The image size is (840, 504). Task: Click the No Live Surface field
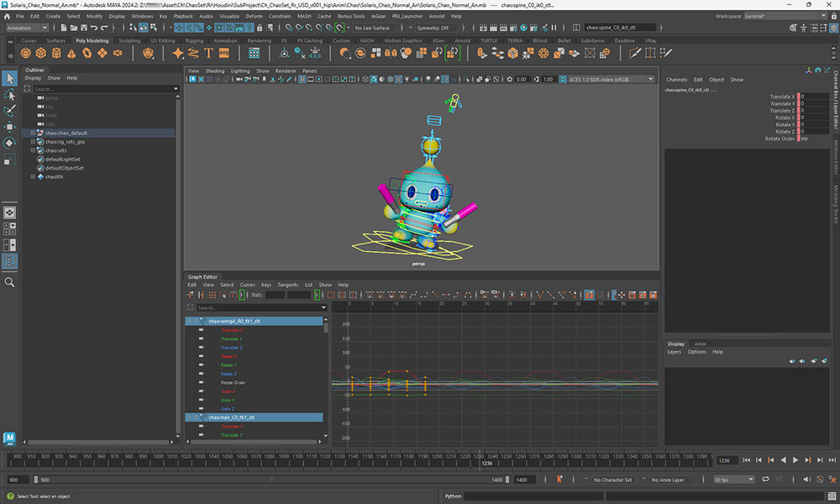(372, 28)
